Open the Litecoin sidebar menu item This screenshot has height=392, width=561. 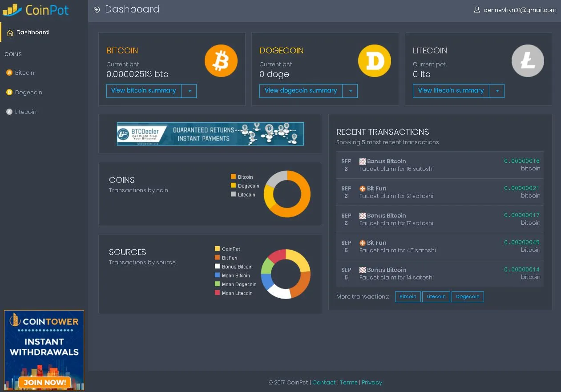[44, 112]
